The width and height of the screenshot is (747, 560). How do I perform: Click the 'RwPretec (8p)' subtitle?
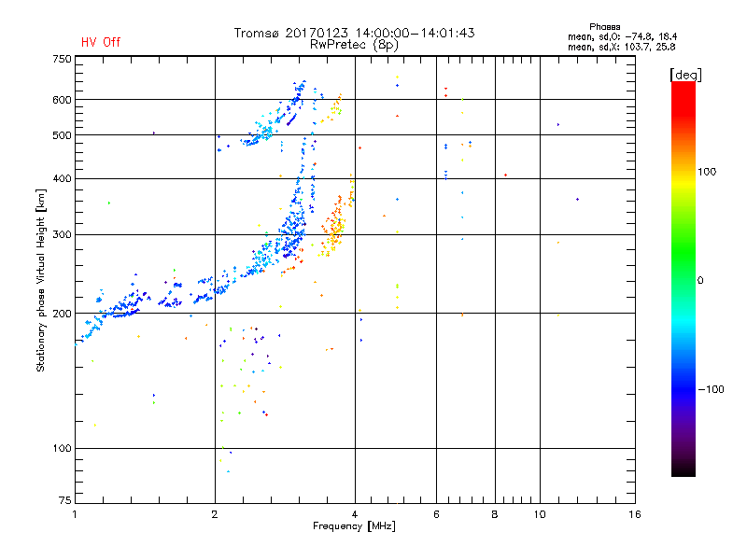click(x=354, y=45)
